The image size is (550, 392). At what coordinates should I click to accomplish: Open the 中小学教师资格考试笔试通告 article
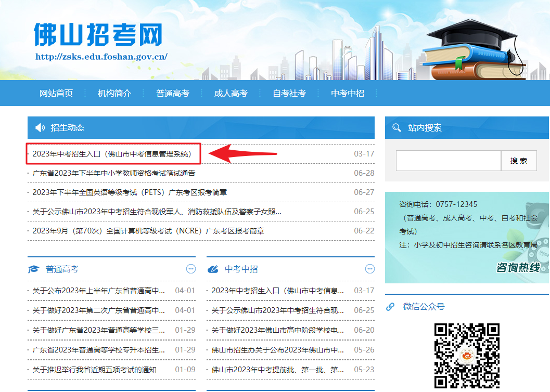113,173
